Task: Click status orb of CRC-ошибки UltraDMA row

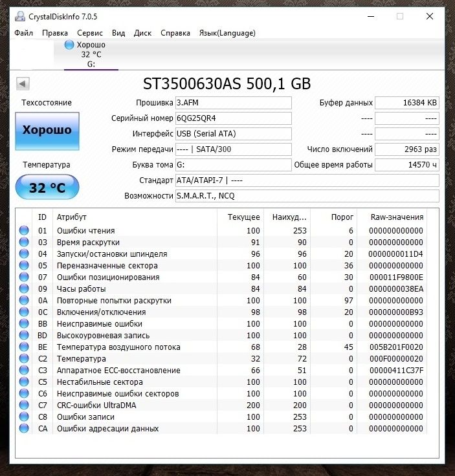Action: tap(24, 405)
